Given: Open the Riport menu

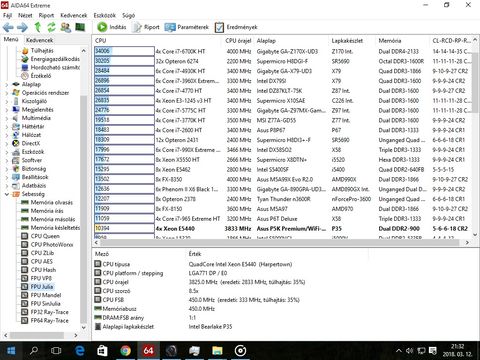Looking at the screenshot, I should [x=46, y=15].
